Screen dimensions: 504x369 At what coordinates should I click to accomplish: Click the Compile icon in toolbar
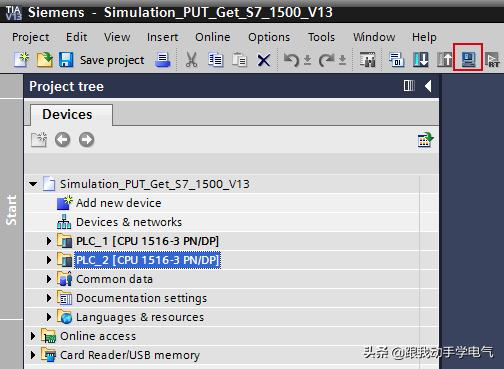click(397, 60)
